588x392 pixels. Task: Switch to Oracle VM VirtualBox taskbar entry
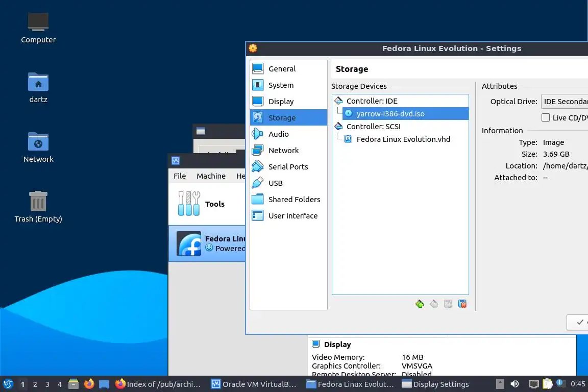click(x=254, y=384)
